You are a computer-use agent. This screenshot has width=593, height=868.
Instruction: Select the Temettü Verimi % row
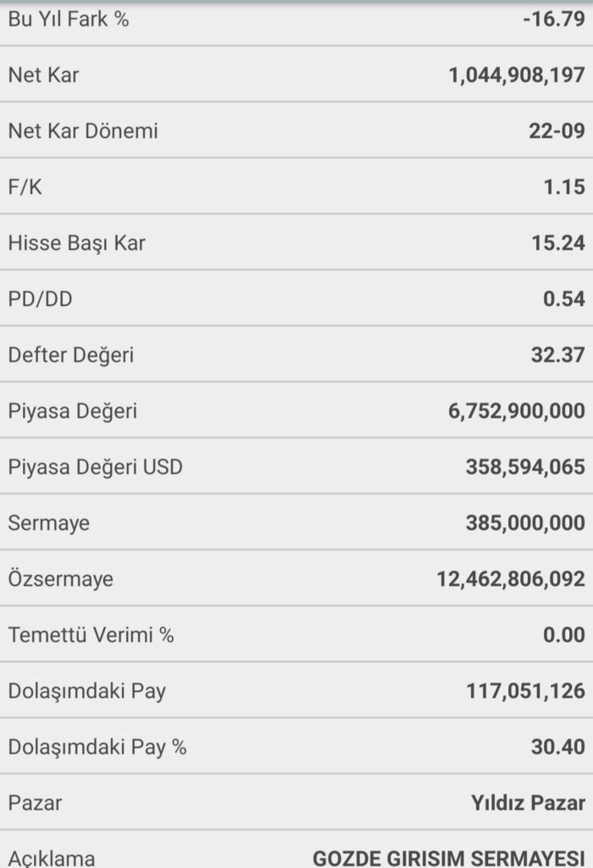coord(296,634)
